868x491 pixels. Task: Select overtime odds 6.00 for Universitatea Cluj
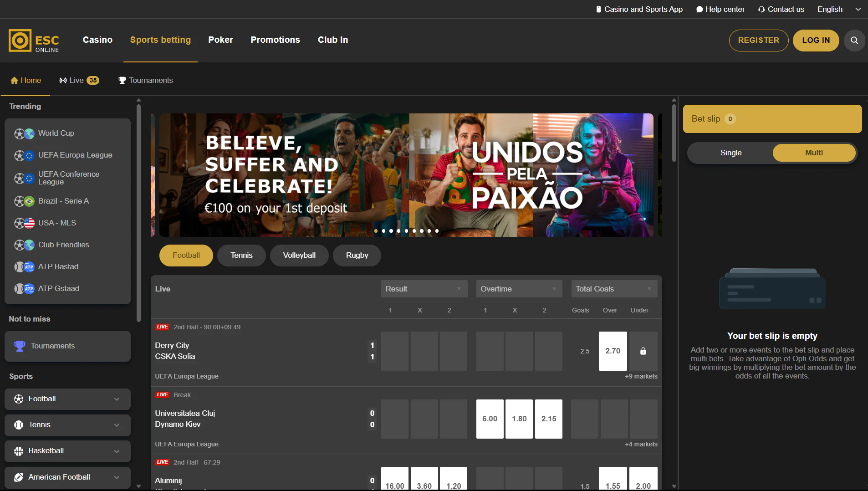(490, 419)
